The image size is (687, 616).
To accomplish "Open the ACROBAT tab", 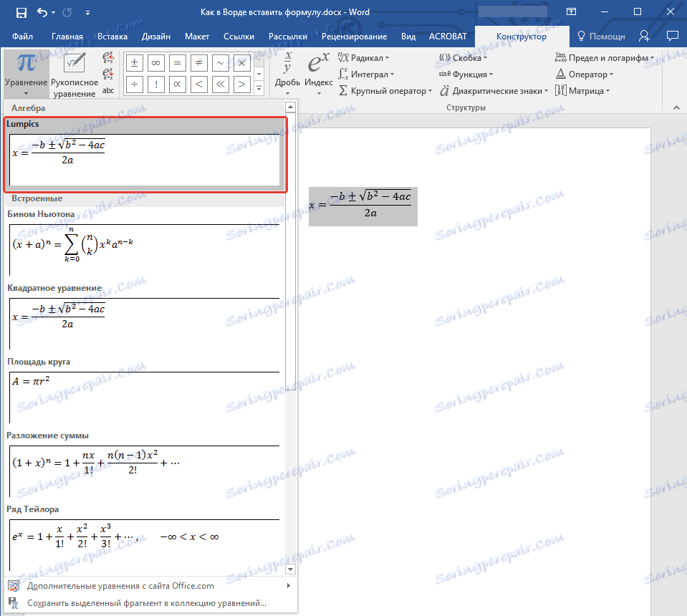I will click(x=448, y=37).
